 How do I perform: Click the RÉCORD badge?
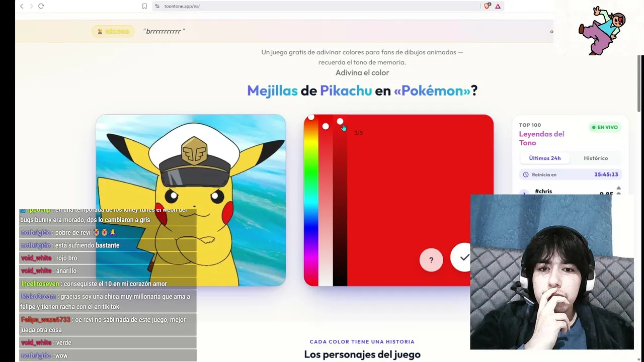113,31
